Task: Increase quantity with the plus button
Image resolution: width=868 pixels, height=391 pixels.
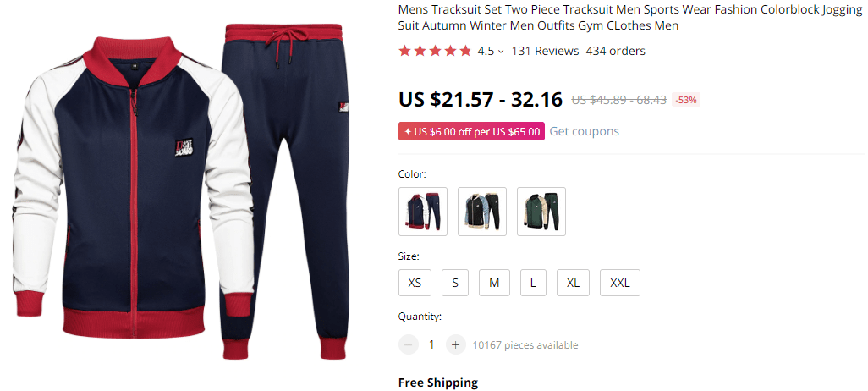Action: click(x=455, y=345)
